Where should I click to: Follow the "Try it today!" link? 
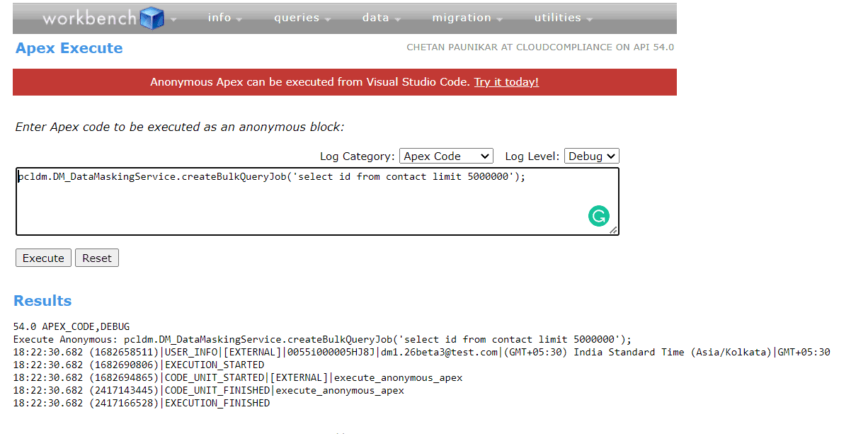coord(506,82)
